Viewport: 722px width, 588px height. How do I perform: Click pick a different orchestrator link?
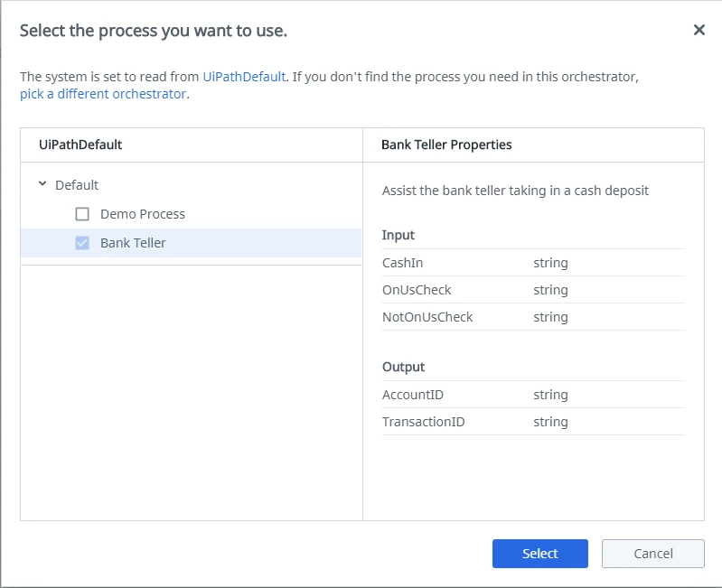pos(103,94)
